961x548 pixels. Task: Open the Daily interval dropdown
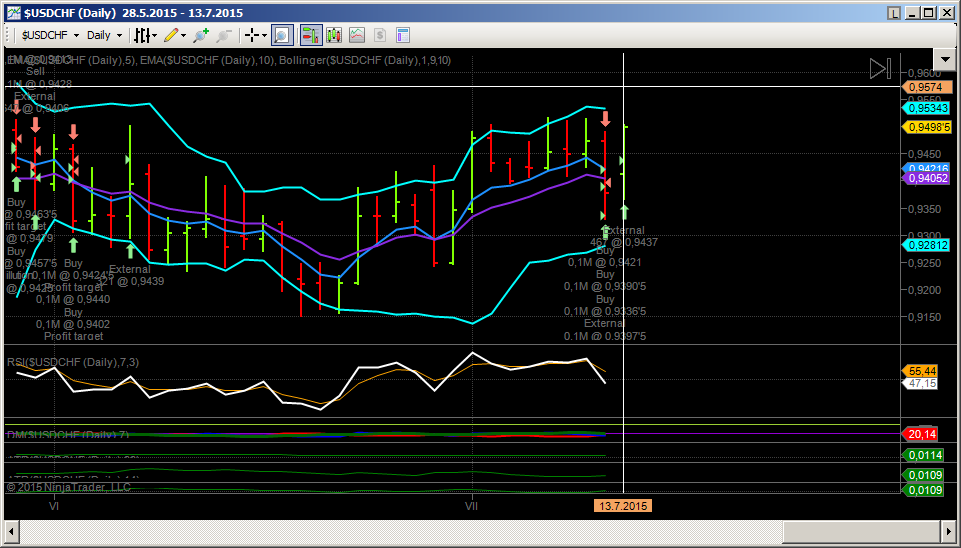coord(104,35)
